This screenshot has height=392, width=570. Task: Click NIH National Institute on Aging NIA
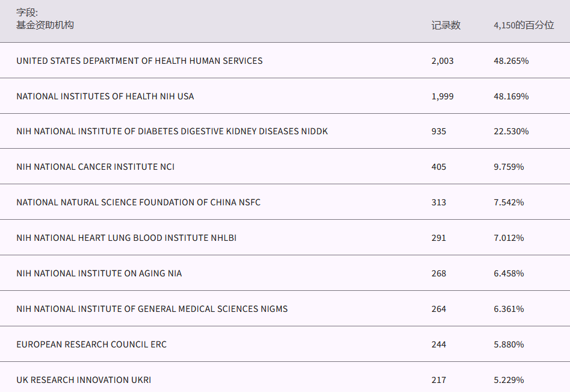coord(99,273)
